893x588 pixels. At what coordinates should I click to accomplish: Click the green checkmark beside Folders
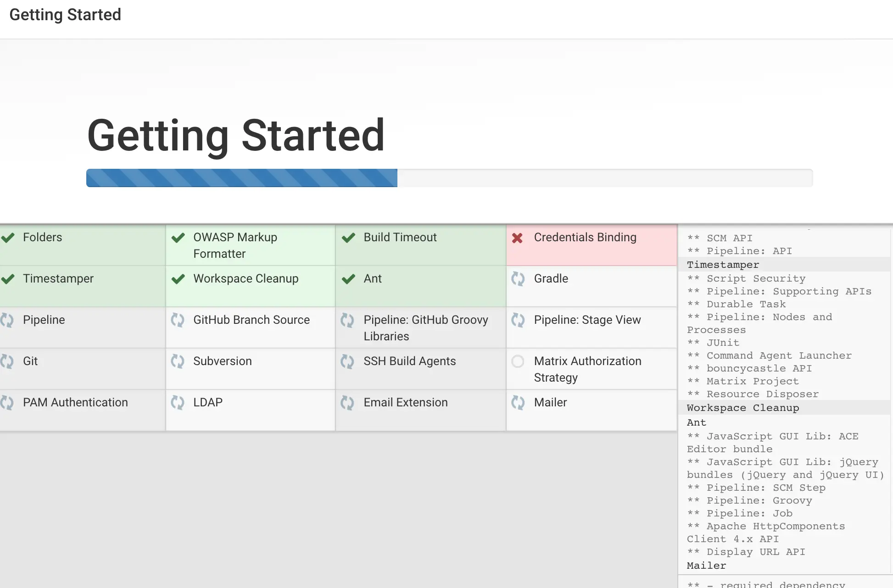8,238
